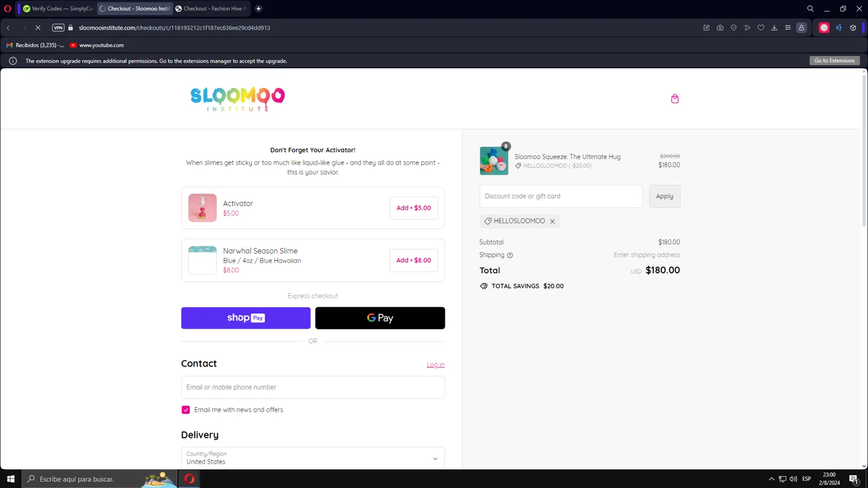
Task: Focus the Email or mobile phone number field
Action: click(x=313, y=387)
